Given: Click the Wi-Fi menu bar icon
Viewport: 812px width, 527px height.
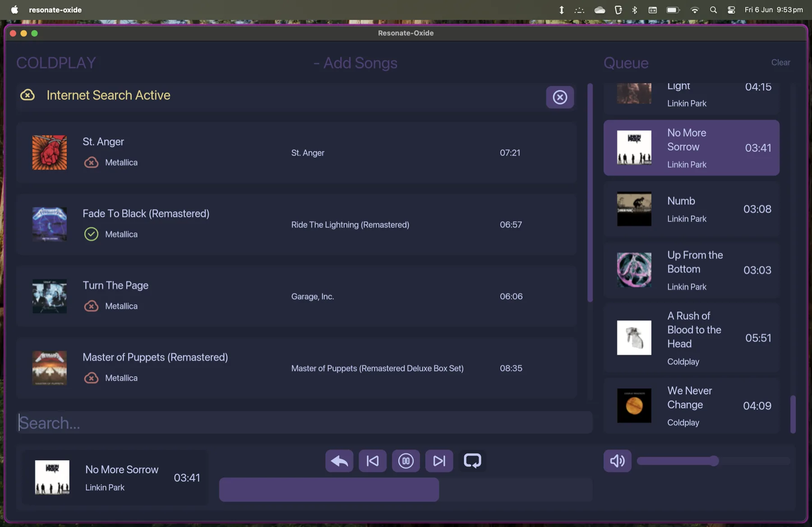Looking at the screenshot, I should pos(695,10).
